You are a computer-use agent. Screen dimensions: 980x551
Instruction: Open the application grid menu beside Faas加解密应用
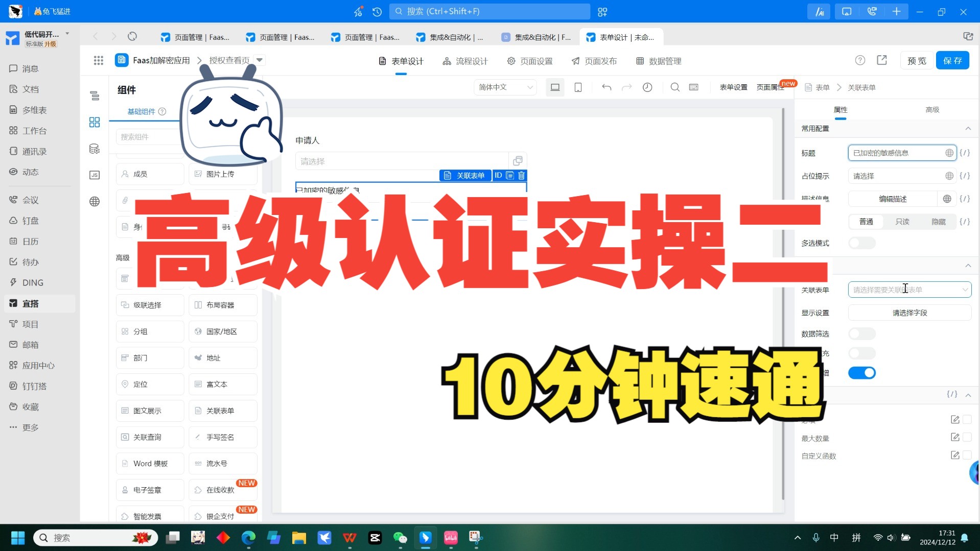[x=99, y=60]
